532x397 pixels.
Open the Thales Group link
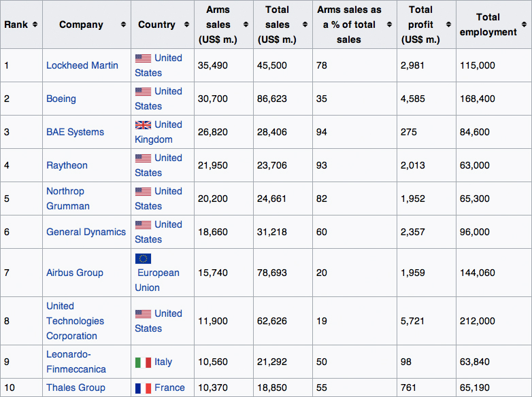point(76,387)
